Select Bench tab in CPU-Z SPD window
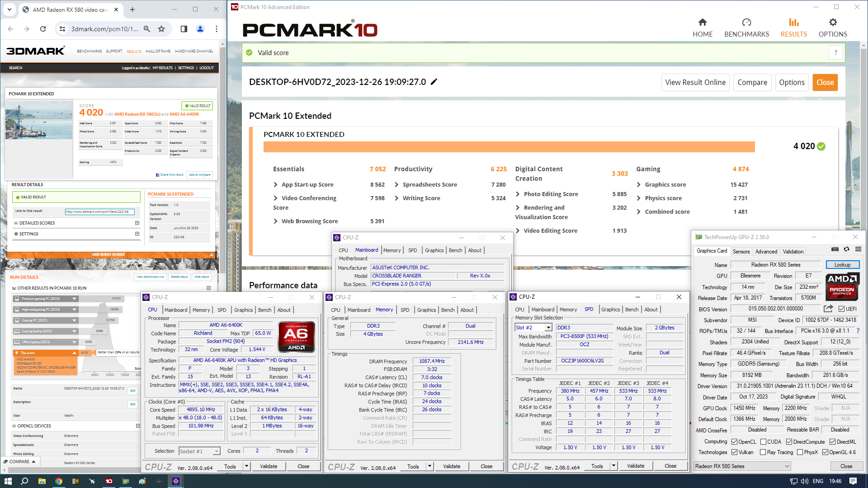The image size is (868, 488). click(x=632, y=310)
